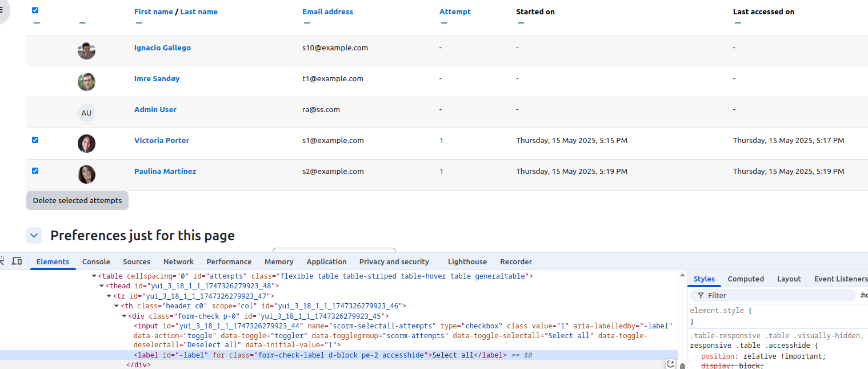Screen dimensions: 868x369
Task: Select the Styles sidebar tab
Action: (704, 279)
